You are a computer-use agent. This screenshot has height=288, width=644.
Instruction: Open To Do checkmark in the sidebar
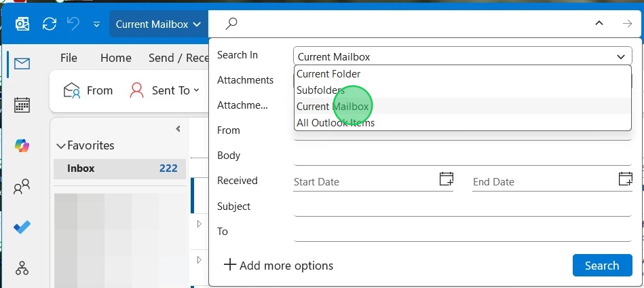[22, 227]
